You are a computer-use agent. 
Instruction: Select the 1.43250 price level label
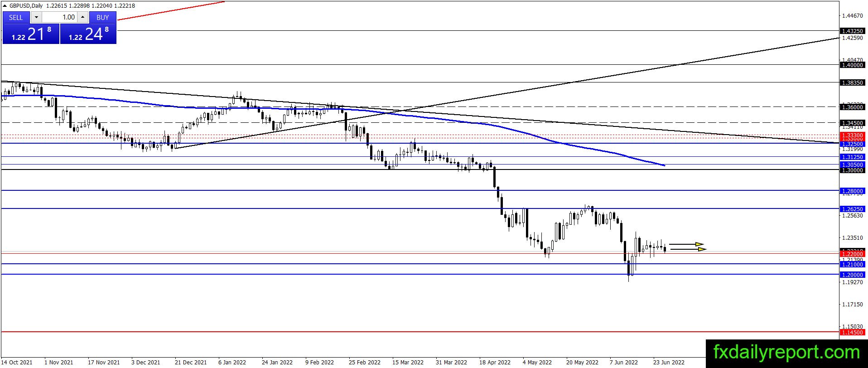point(852,31)
